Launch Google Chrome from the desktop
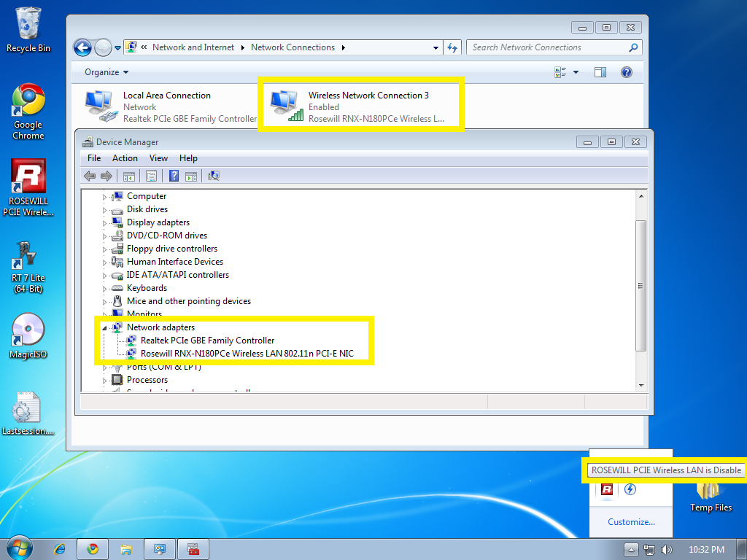 pos(28,112)
